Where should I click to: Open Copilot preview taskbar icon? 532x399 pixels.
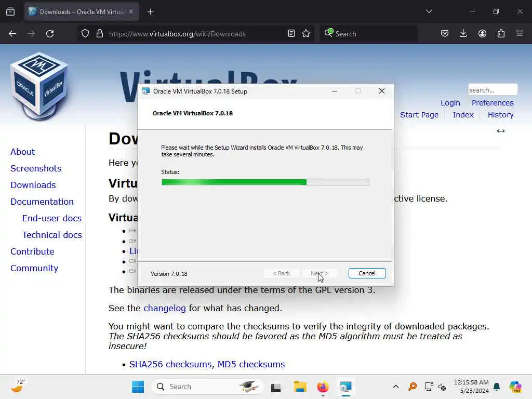[515, 387]
